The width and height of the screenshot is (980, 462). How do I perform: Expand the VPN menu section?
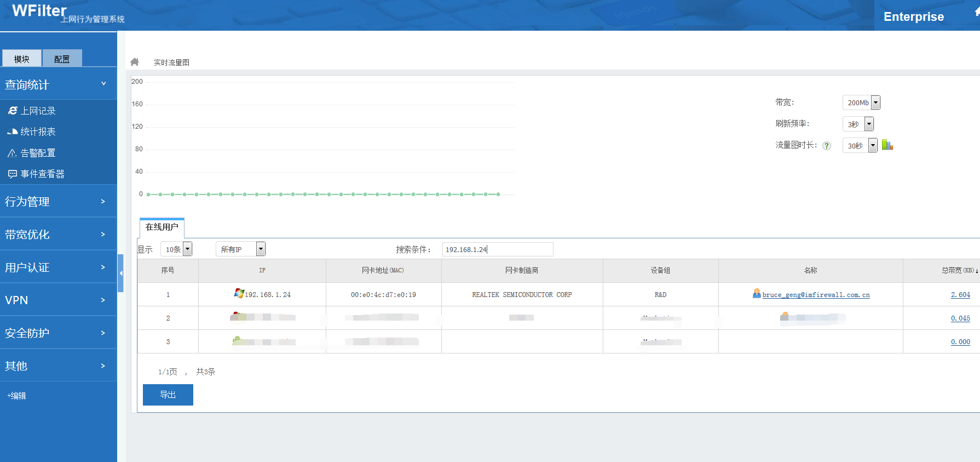(x=57, y=300)
